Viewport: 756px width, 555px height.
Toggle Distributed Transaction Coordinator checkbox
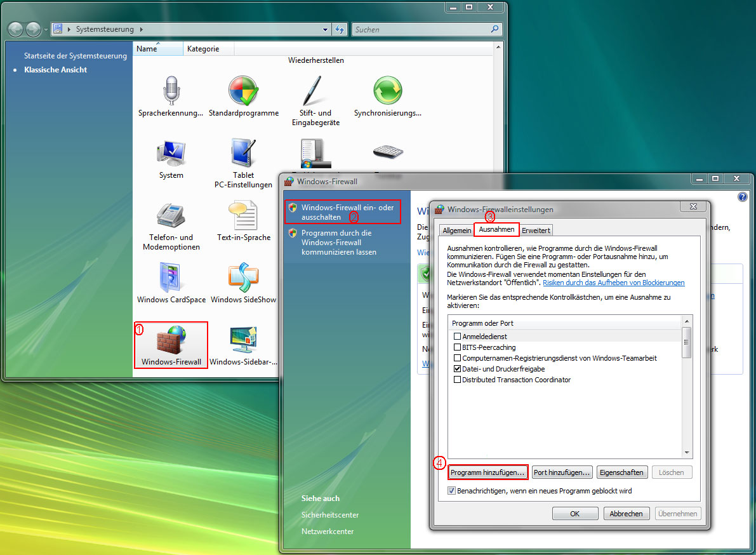pos(457,380)
